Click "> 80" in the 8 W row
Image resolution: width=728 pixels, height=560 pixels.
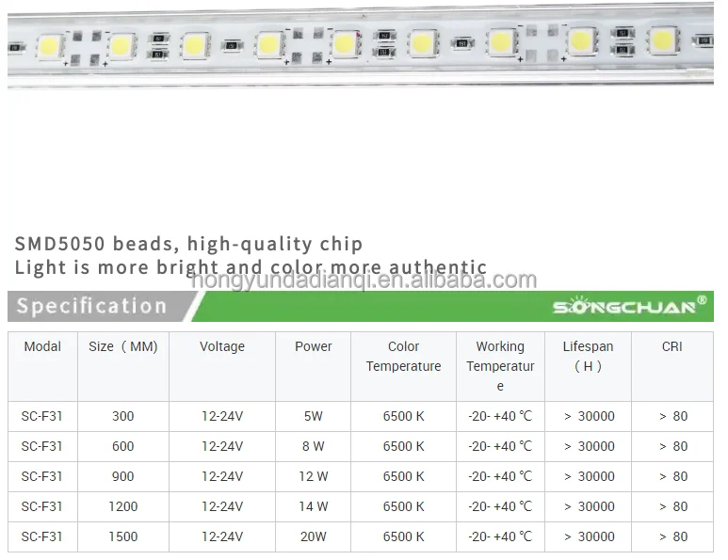(672, 446)
